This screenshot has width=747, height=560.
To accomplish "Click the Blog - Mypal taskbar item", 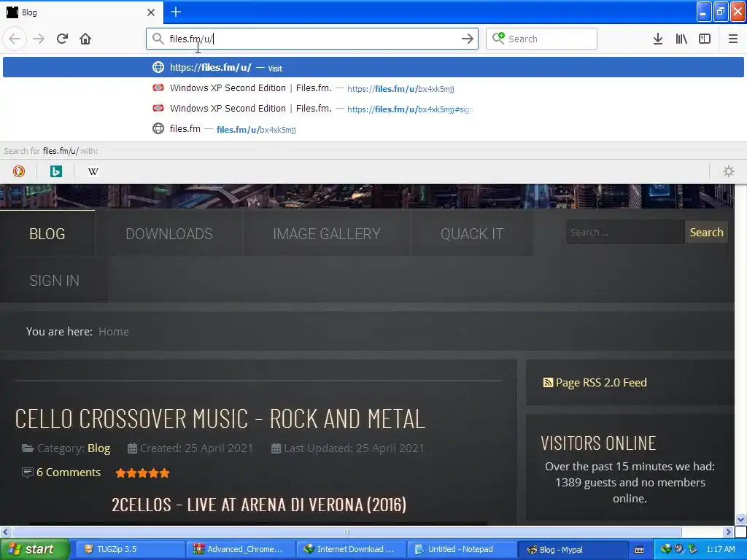I will click(572, 549).
